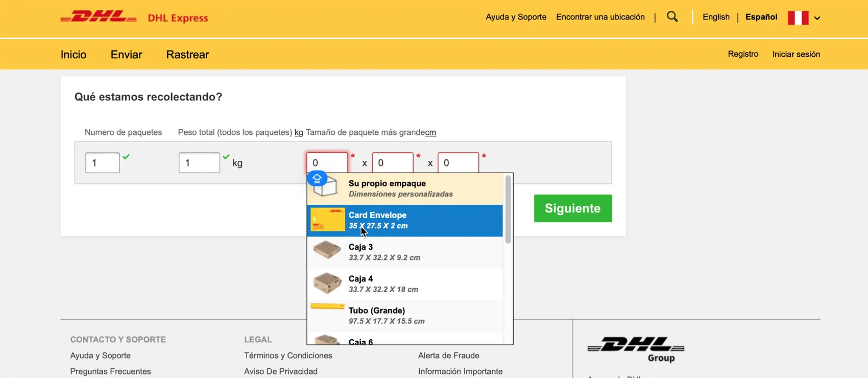Open the search magnifier icon
Screen dimensions: 868x378
(672, 17)
